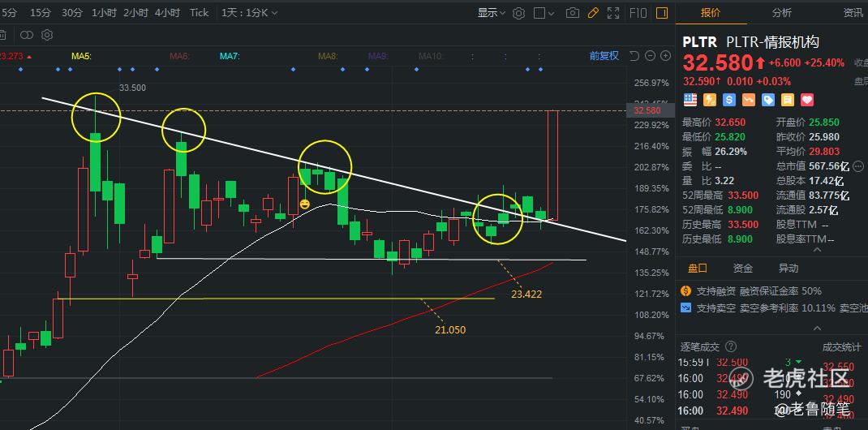The width and height of the screenshot is (868, 430).
Task: Open the 资金 sub-tab
Action: coord(743,269)
